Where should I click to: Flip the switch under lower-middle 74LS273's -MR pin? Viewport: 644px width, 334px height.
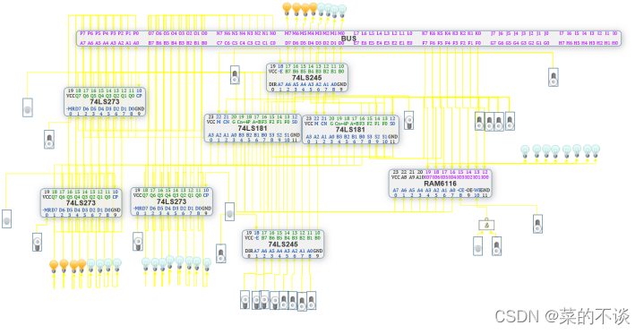(x=138, y=241)
